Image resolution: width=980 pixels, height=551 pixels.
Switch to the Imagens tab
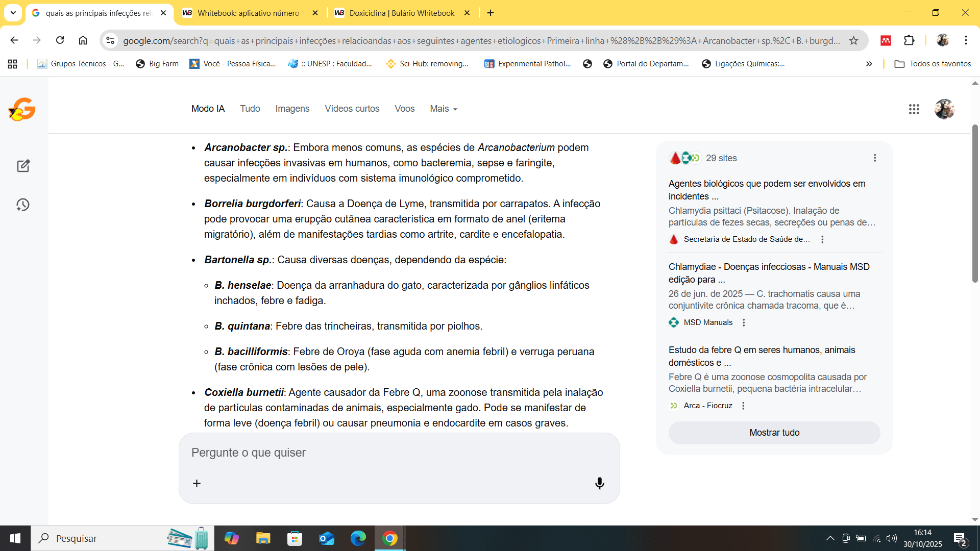coord(292,109)
